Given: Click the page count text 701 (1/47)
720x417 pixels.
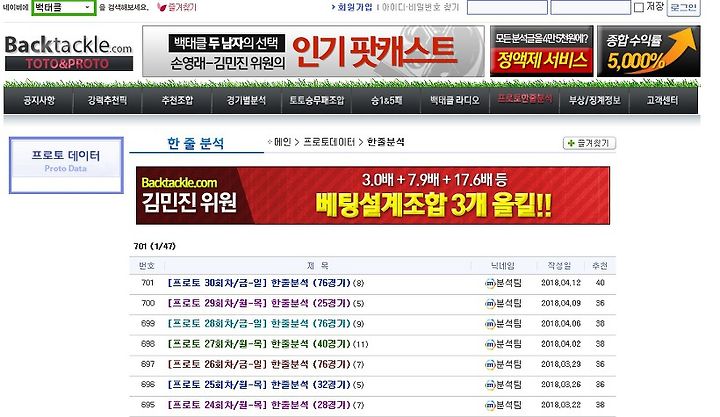Looking at the screenshot, I should (x=154, y=246).
